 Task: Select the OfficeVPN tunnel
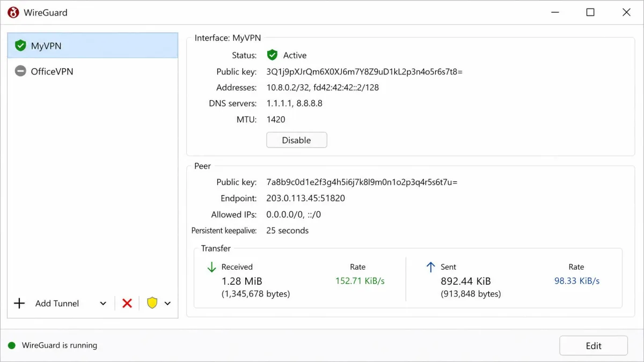pos(93,71)
